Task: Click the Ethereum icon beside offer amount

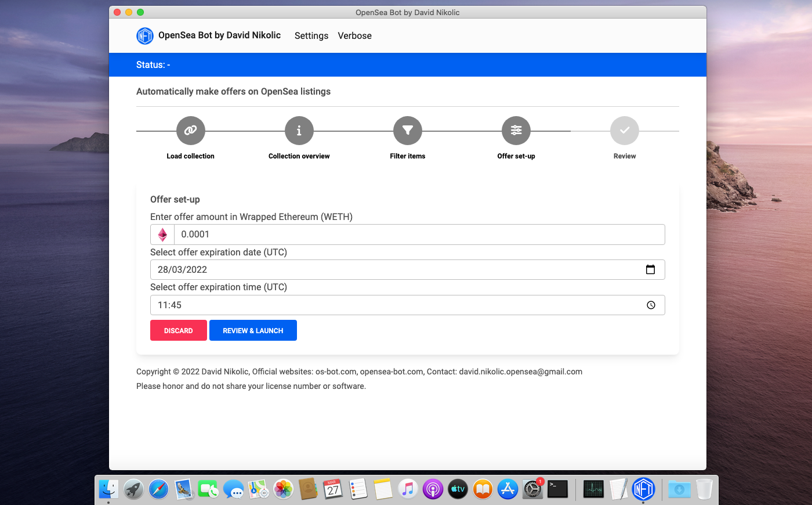Action: click(x=162, y=235)
